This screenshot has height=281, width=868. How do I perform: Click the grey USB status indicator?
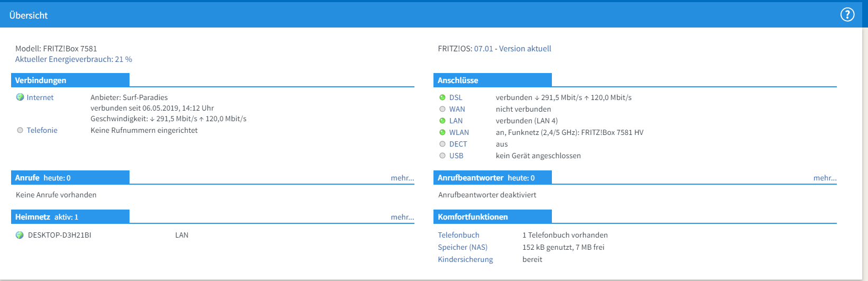tap(442, 156)
